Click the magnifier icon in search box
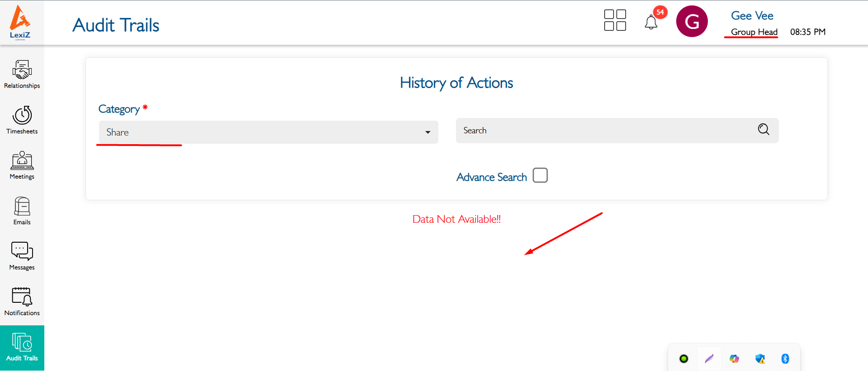 [764, 130]
